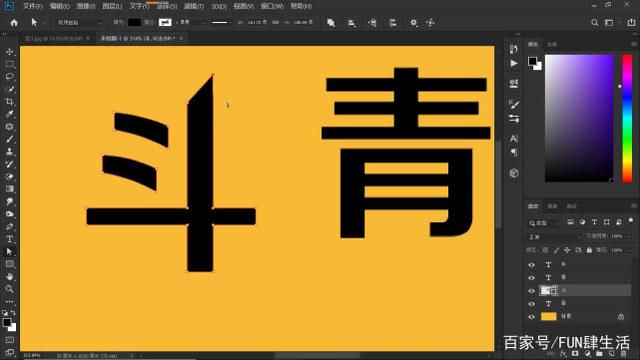Open path operations icon in options bar
This screenshot has height=360, width=640.
[x=331, y=23]
